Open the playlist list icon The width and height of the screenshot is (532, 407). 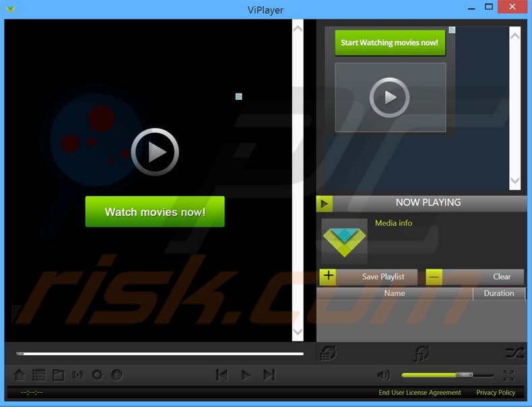tap(39, 375)
